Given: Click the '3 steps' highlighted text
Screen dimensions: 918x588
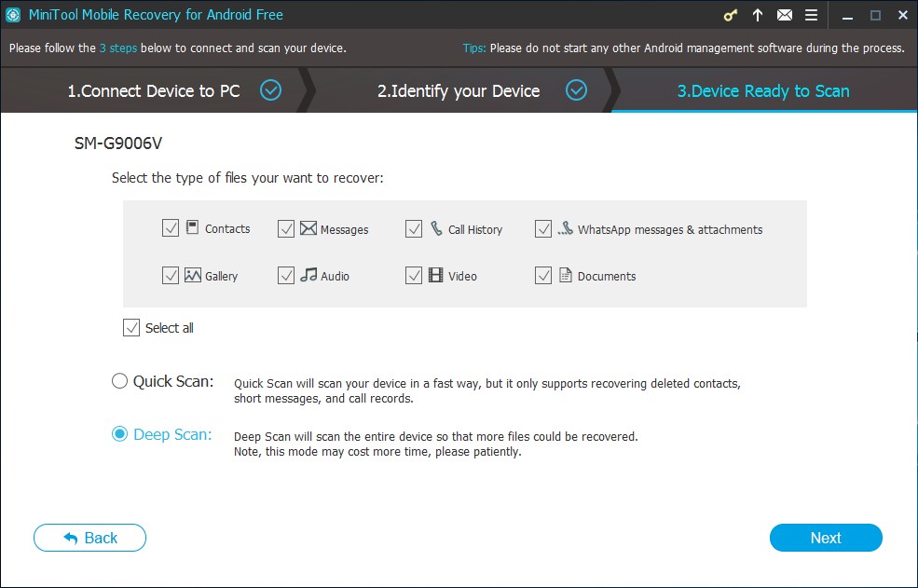Looking at the screenshot, I should pyautogui.click(x=118, y=48).
